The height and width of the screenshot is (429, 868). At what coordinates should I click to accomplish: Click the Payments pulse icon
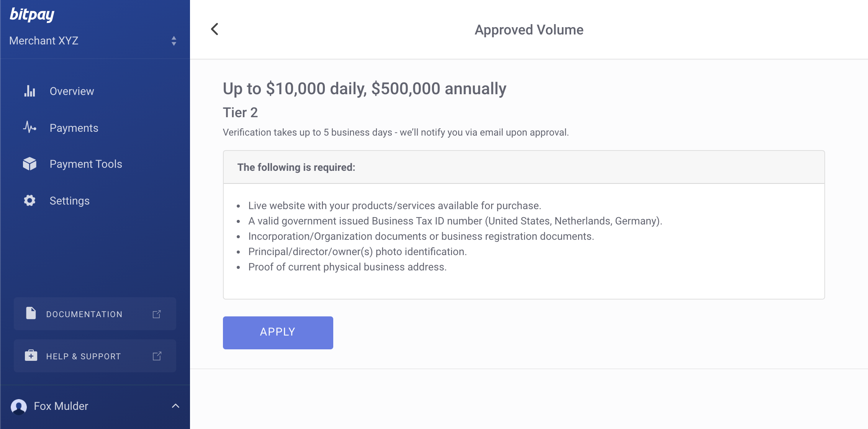(x=29, y=127)
